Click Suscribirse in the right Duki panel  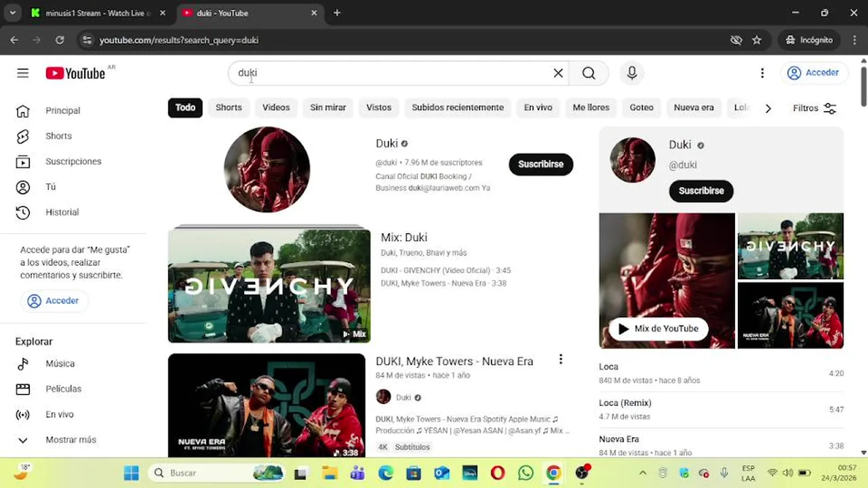(701, 191)
